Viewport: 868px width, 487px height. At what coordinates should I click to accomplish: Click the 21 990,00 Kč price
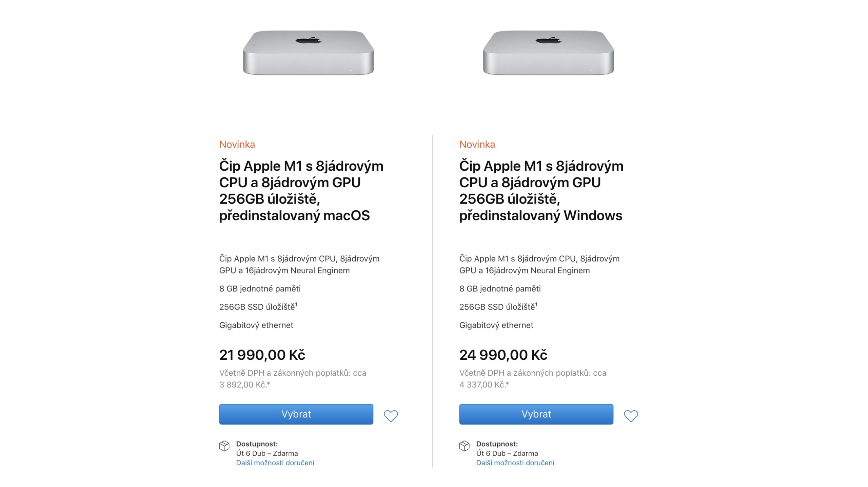(x=262, y=355)
